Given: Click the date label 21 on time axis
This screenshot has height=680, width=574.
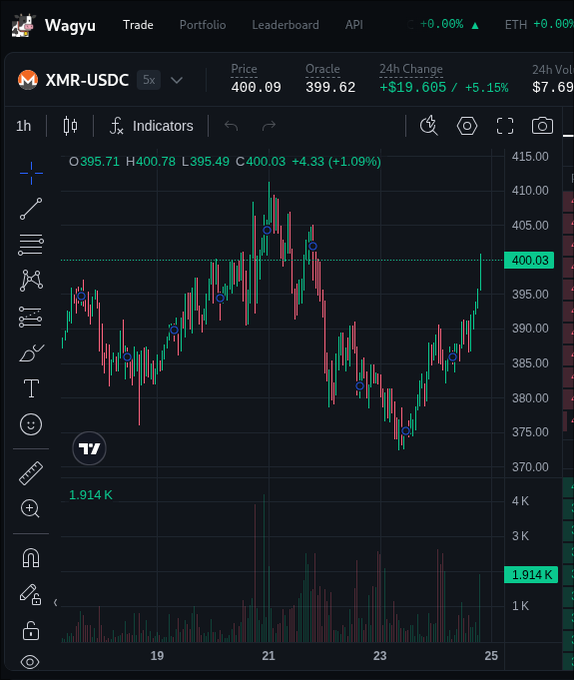Looking at the screenshot, I should coord(268,656).
